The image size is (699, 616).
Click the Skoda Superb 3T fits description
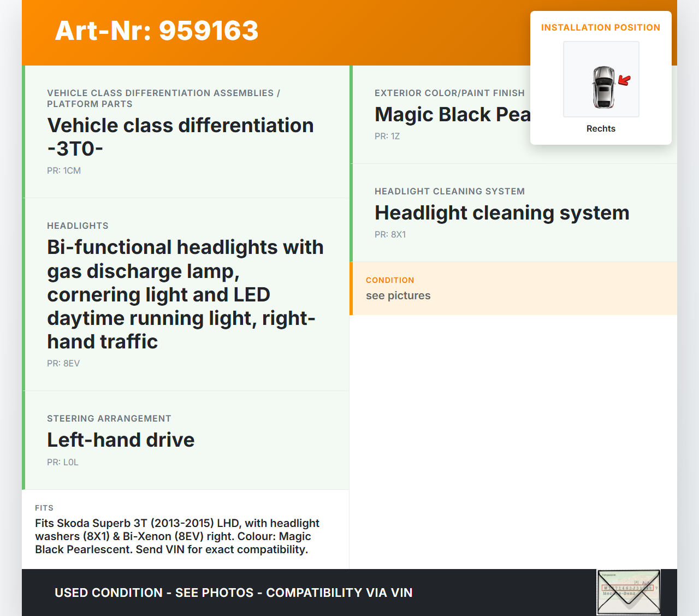[x=177, y=536]
